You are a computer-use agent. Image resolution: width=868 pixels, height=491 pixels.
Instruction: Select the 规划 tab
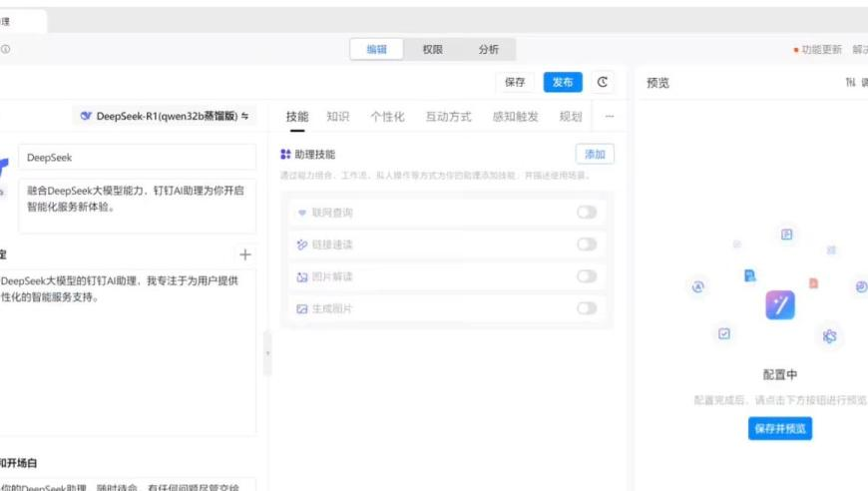(x=570, y=116)
